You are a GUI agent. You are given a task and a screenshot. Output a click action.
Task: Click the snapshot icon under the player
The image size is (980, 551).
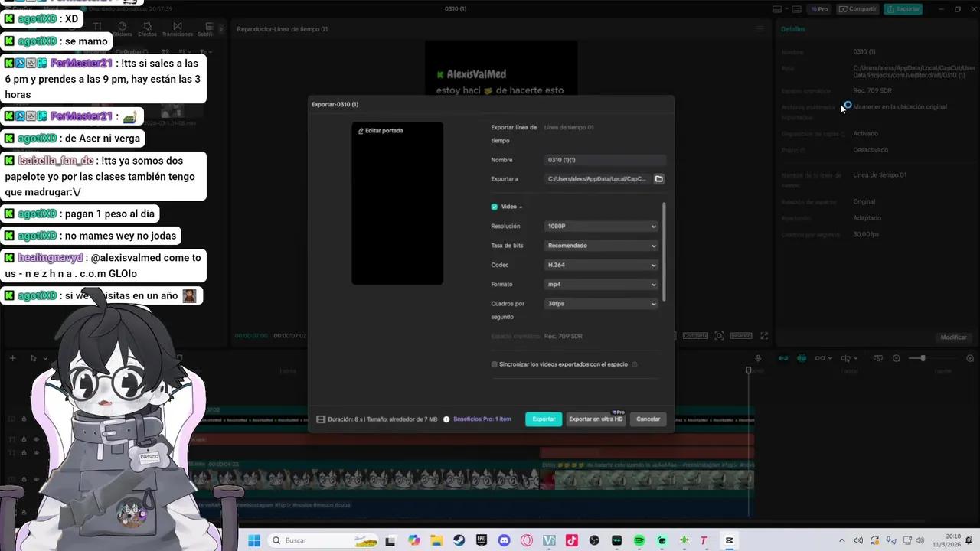pyautogui.click(x=719, y=336)
